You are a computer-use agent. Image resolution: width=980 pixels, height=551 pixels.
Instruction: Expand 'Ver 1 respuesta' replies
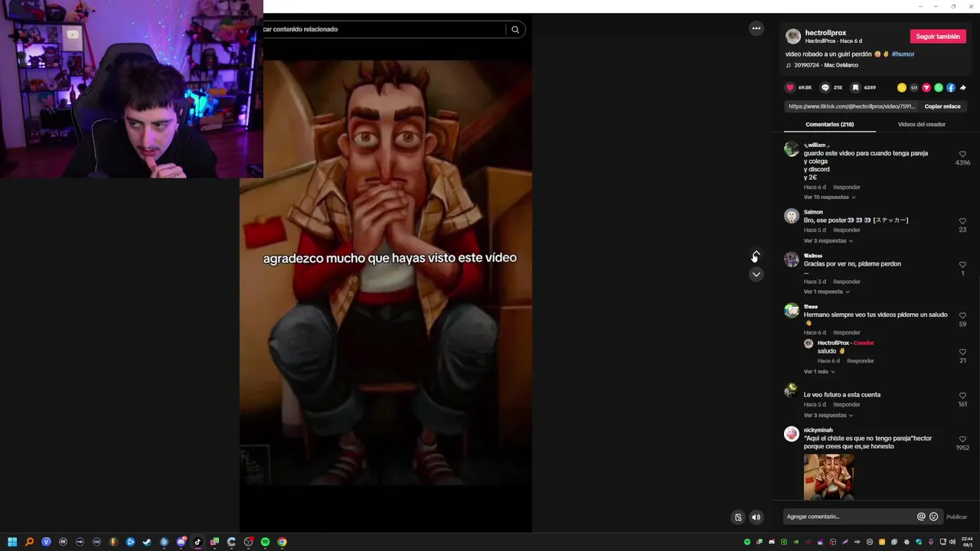[826, 292]
